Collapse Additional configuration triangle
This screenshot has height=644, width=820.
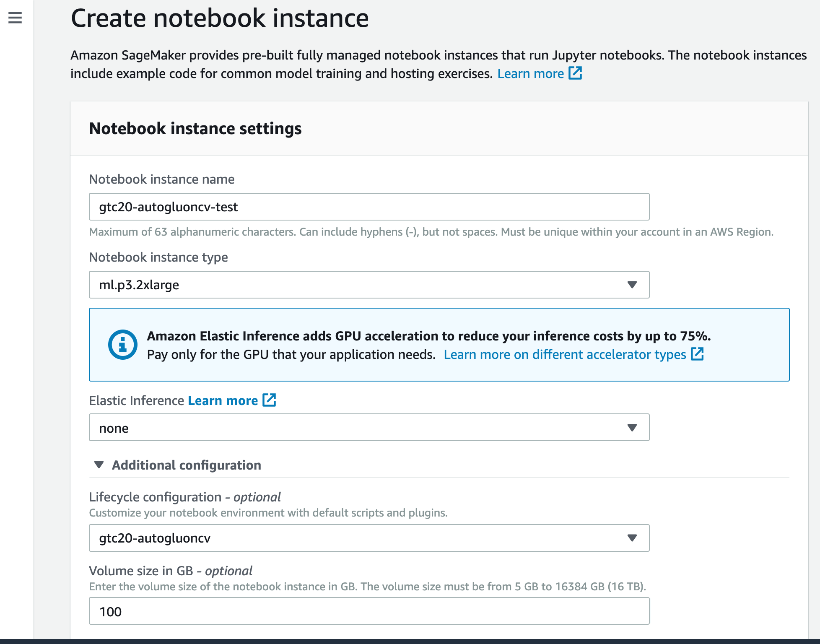99,465
